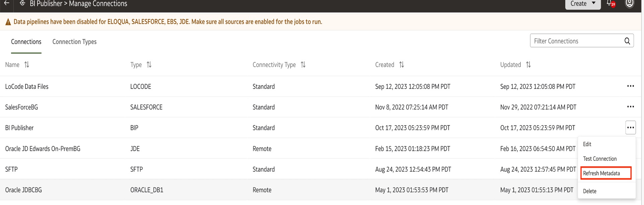Choose Edit from the actions menu
Viewport: 644px width, 205px height.
point(587,144)
